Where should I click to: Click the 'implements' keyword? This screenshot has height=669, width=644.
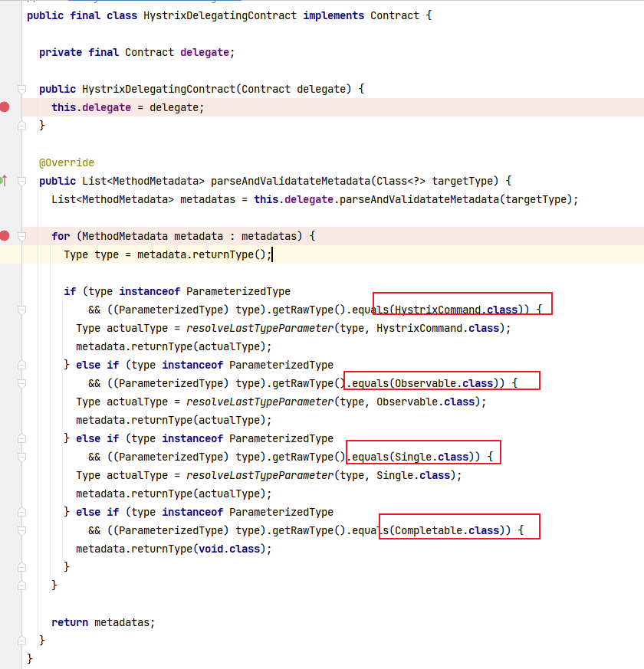point(333,16)
